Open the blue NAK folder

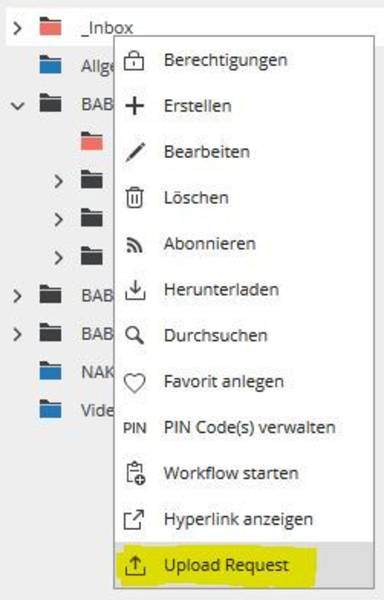tap(50, 370)
